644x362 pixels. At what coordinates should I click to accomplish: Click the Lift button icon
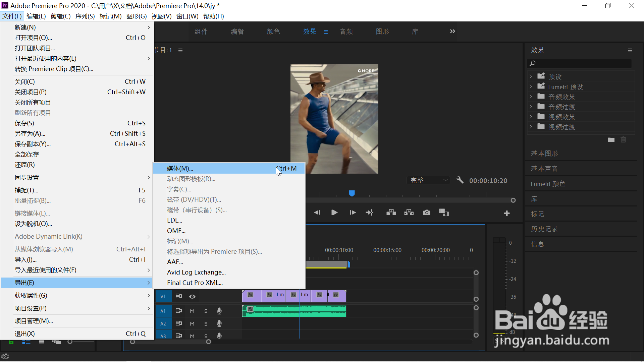(391, 213)
